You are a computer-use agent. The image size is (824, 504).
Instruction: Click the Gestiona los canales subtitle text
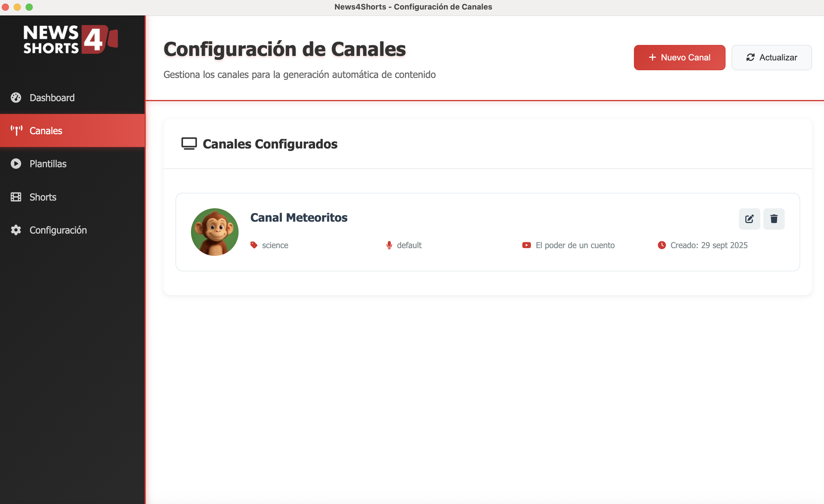click(299, 74)
